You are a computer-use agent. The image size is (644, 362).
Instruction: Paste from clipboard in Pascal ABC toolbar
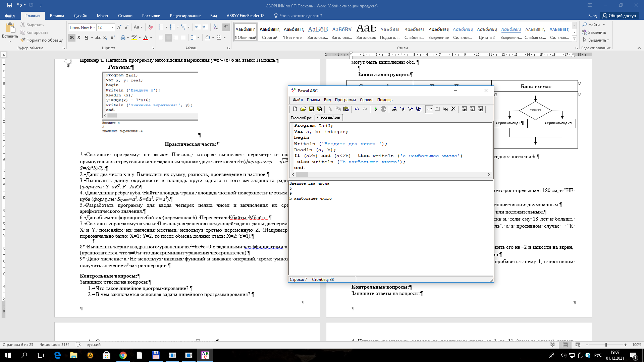(x=346, y=109)
